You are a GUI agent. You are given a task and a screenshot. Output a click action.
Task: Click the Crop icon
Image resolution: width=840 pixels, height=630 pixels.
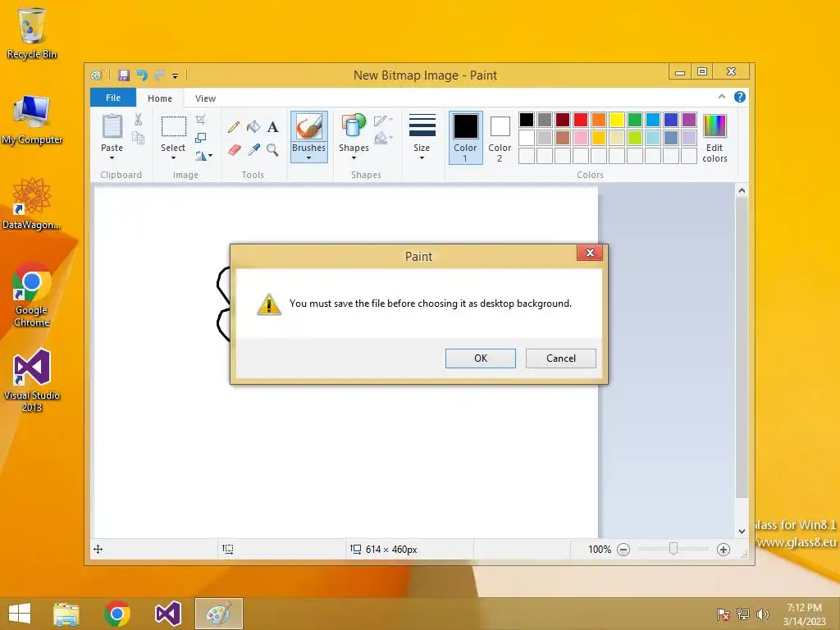tap(200, 120)
